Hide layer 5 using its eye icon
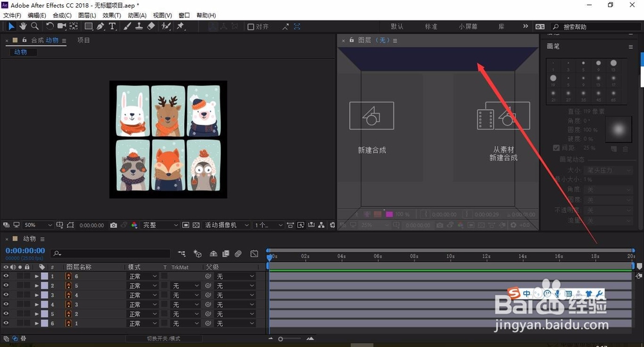Image resolution: width=644 pixels, height=347 pixels. [6, 285]
